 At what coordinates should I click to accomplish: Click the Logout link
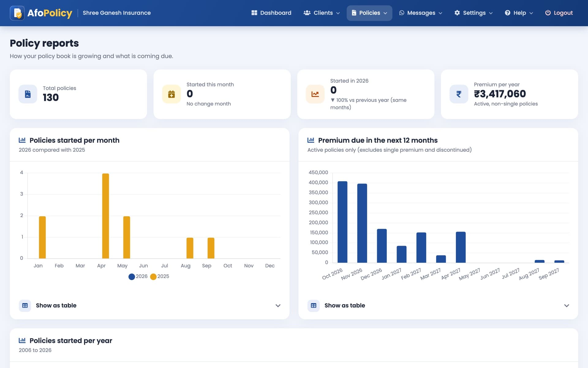pos(559,13)
